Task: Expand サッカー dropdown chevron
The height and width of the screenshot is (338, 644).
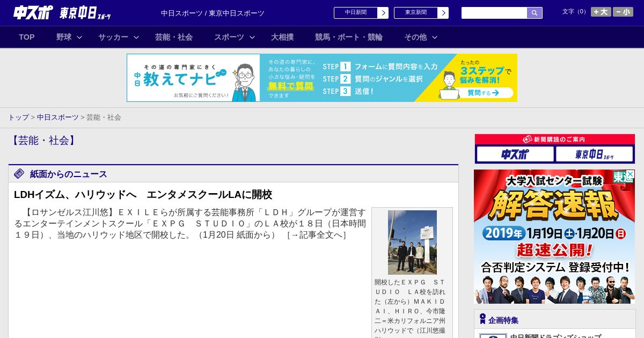Action: pos(136,37)
